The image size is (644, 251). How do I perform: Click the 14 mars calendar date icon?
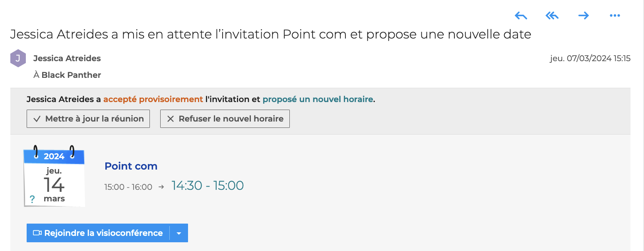tap(54, 178)
